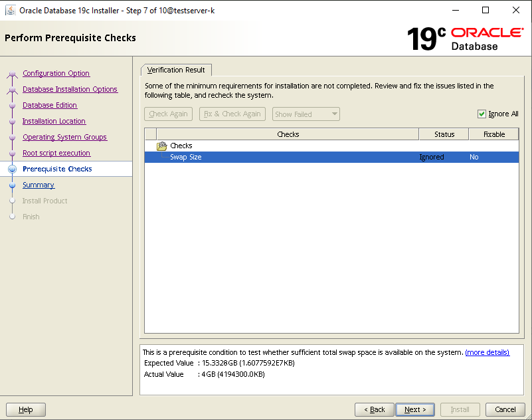Select the Verification Result tab
Viewport: 532px width, 420px height.
pyautogui.click(x=176, y=70)
